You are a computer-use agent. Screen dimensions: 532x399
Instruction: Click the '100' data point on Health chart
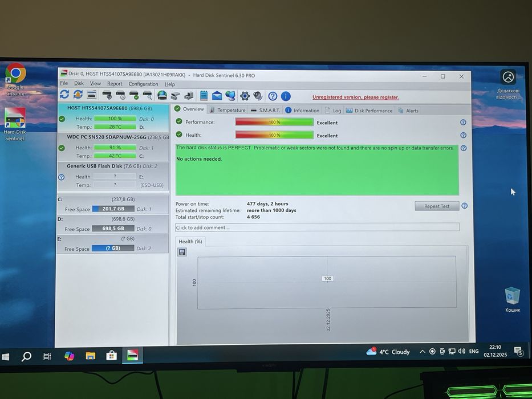pos(327,279)
